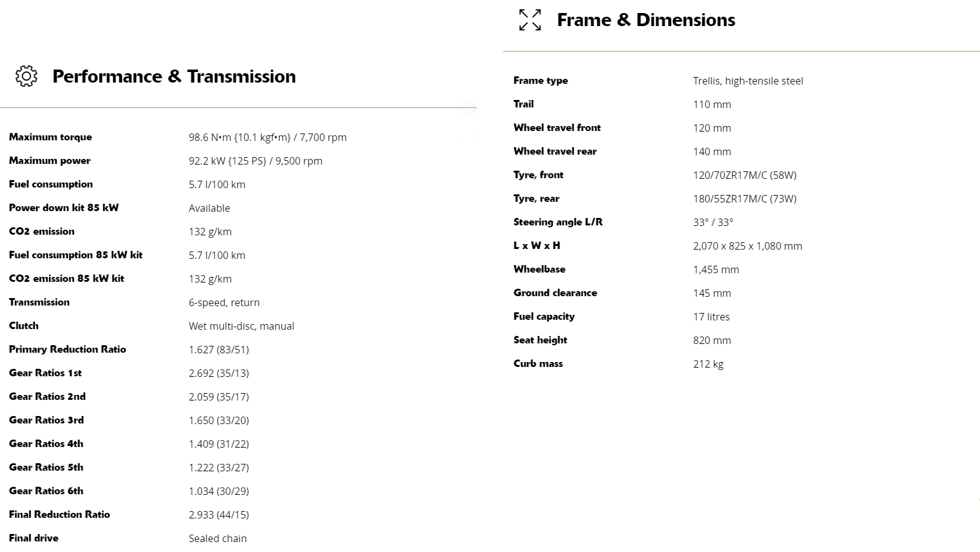980x552 pixels.
Task: Click the Maximum power value 92.2 kW
Action: pos(255,161)
